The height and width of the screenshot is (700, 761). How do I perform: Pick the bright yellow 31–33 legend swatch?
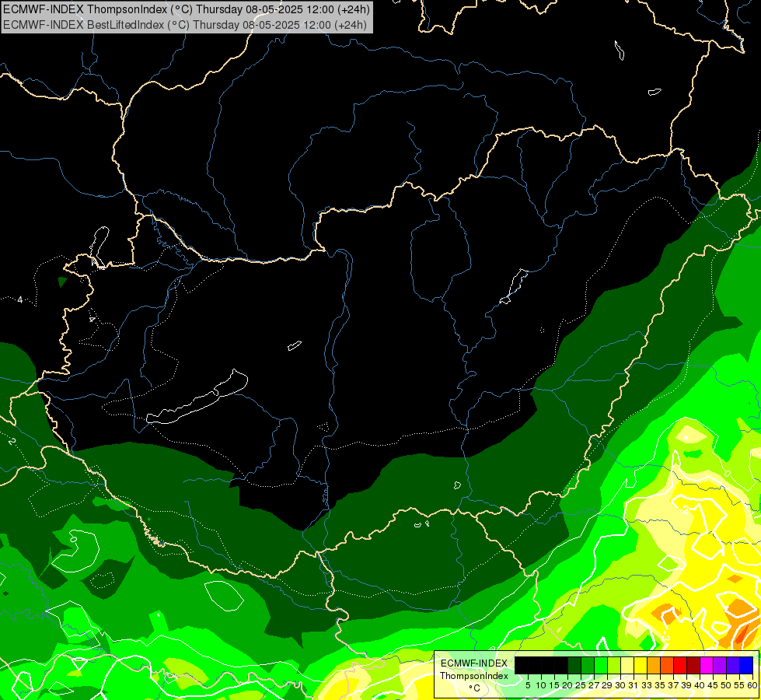click(x=641, y=666)
